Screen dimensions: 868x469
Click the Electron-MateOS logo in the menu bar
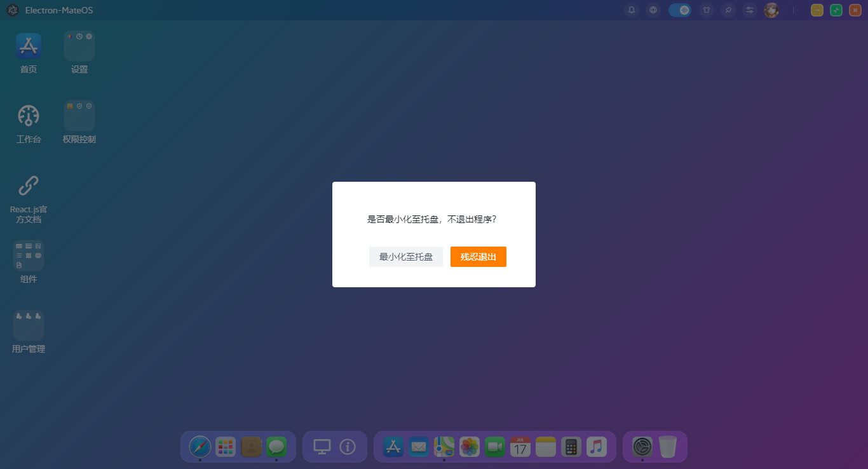click(13, 10)
